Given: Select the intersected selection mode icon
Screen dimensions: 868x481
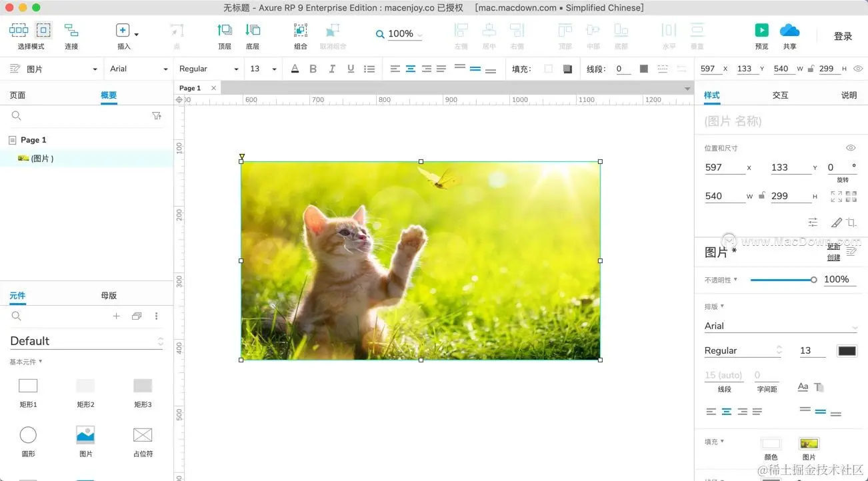Looking at the screenshot, I should pos(19,30).
